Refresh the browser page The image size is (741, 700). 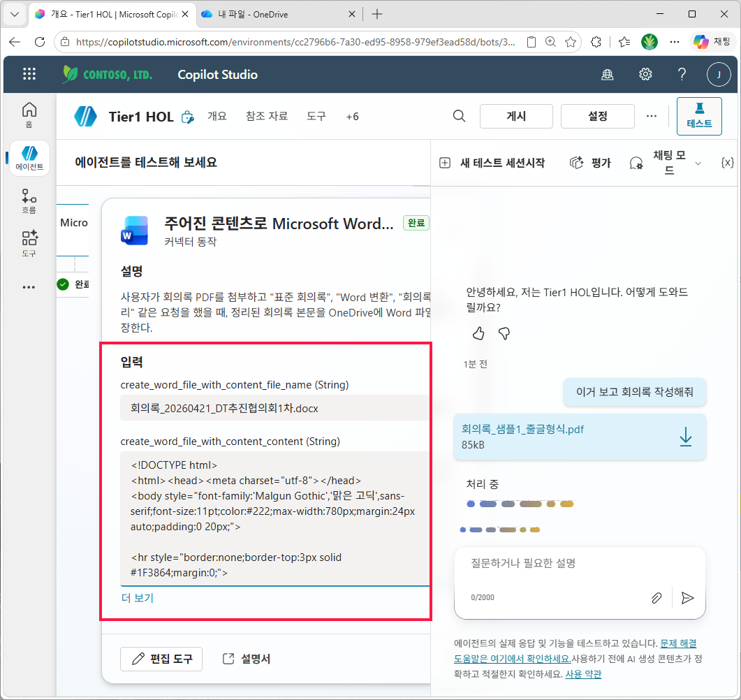(x=40, y=42)
